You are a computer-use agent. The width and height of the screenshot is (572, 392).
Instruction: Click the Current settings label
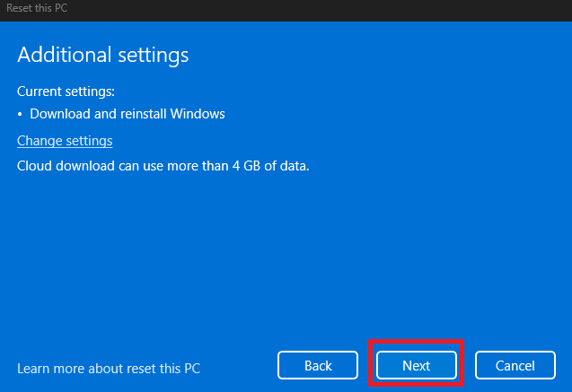coord(66,91)
